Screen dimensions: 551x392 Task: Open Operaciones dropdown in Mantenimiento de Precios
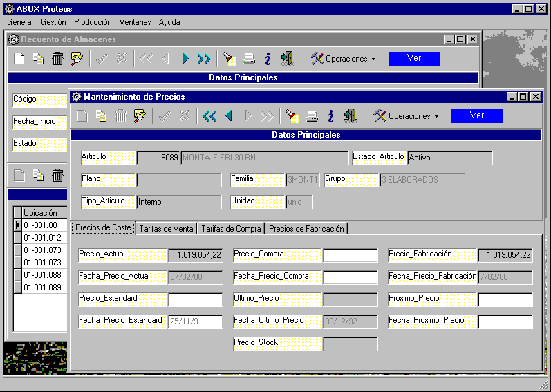(x=407, y=116)
